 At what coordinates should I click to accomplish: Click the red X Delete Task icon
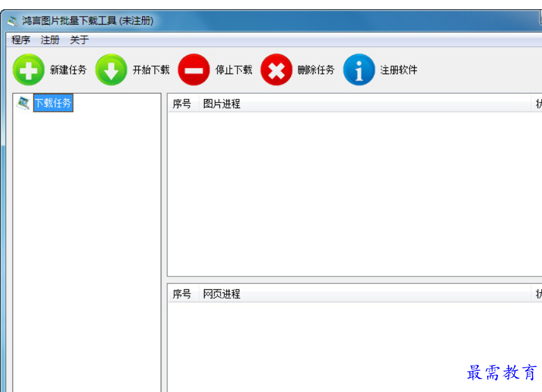(x=276, y=70)
